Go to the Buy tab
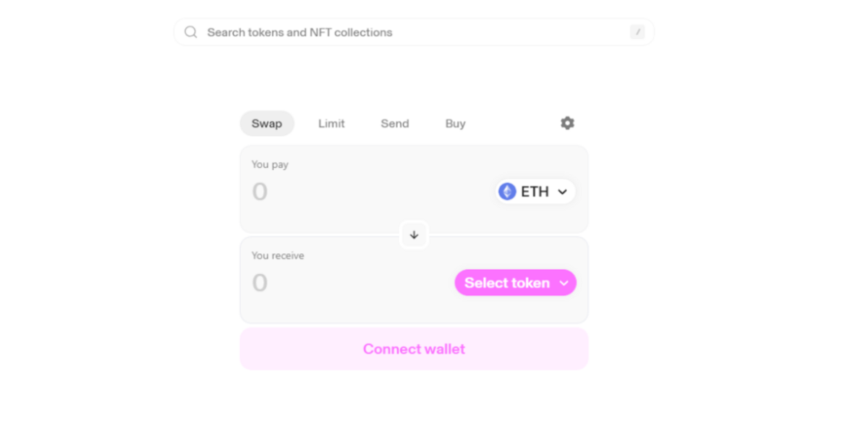 coord(456,124)
